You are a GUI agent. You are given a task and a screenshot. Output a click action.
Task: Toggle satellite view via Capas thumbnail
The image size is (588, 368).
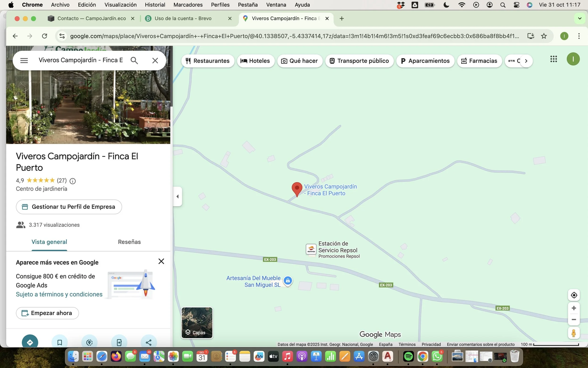[197, 323]
